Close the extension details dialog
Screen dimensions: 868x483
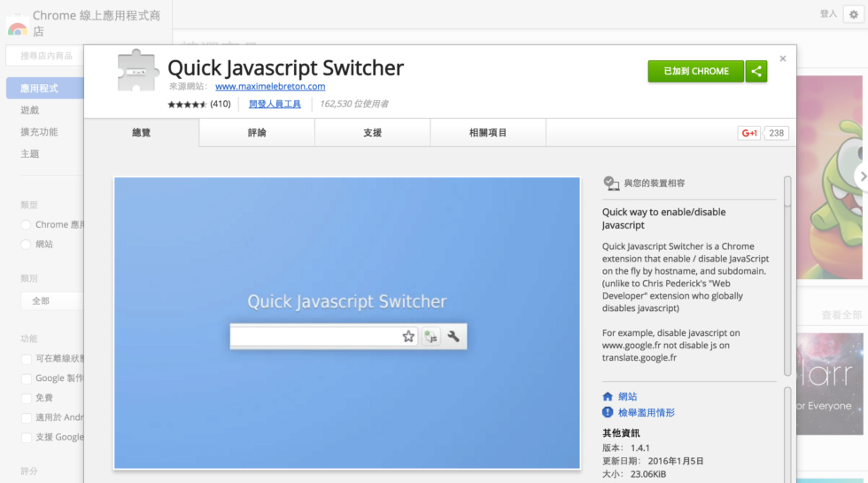point(782,58)
